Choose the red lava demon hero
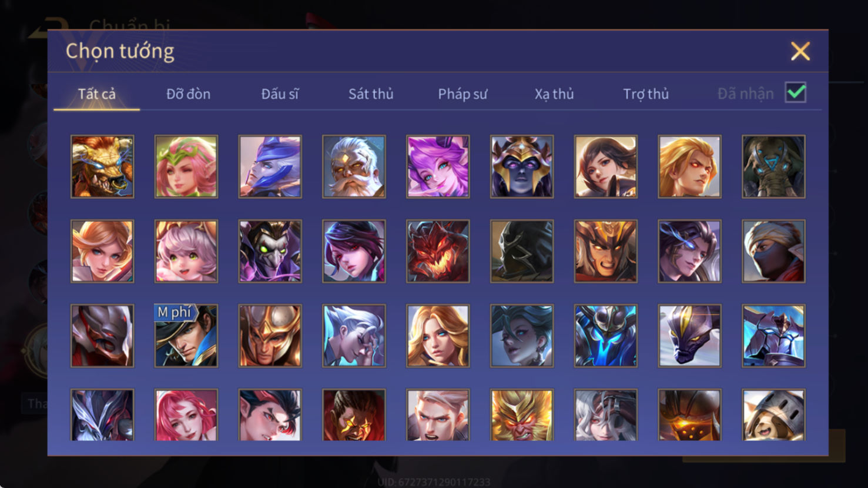868x488 pixels. pos(438,251)
